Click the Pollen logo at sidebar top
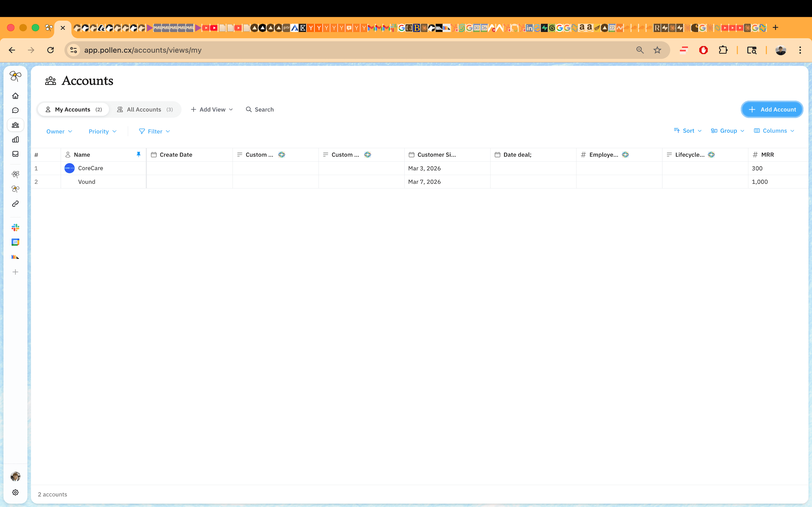The image size is (812, 507). click(x=15, y=76)
